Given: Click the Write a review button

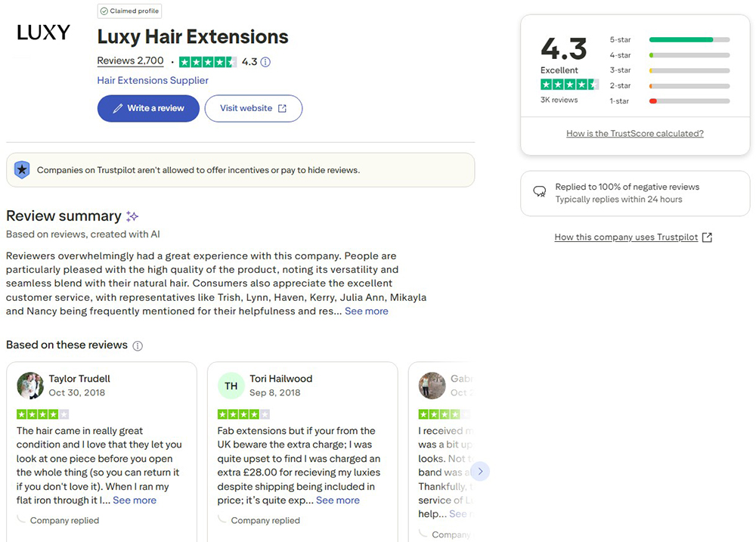Looking at the screenshot, I should pos(148,108).
